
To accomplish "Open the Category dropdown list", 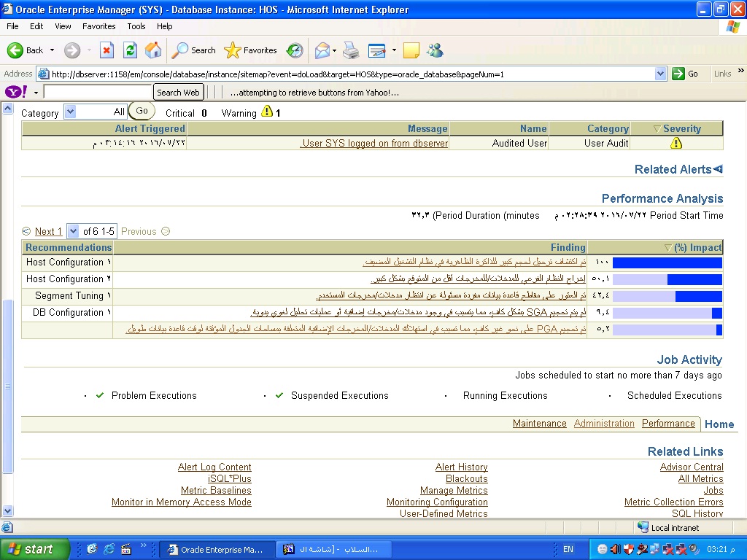I will point(70,112).
